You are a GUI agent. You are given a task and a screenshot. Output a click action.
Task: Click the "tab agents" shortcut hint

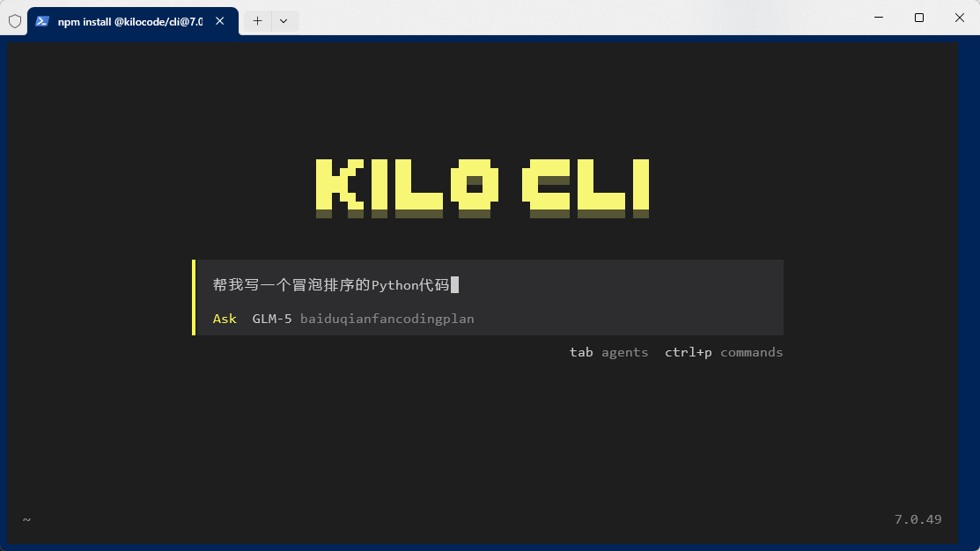click(608, 352)
